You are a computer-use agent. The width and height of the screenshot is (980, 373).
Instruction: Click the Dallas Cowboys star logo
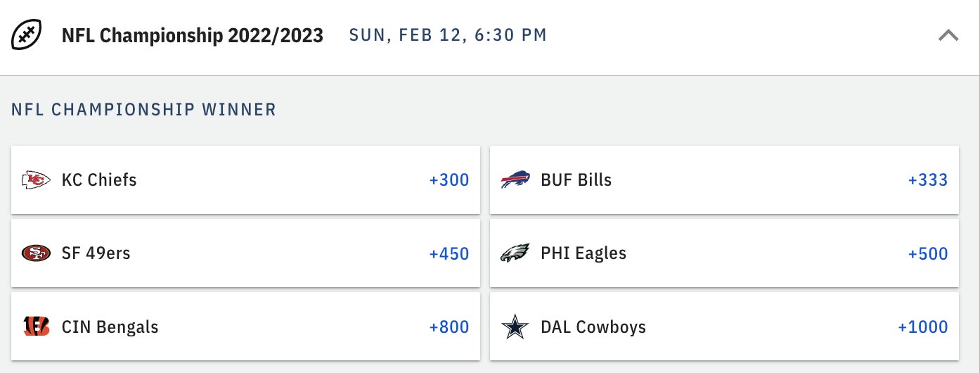515,327
